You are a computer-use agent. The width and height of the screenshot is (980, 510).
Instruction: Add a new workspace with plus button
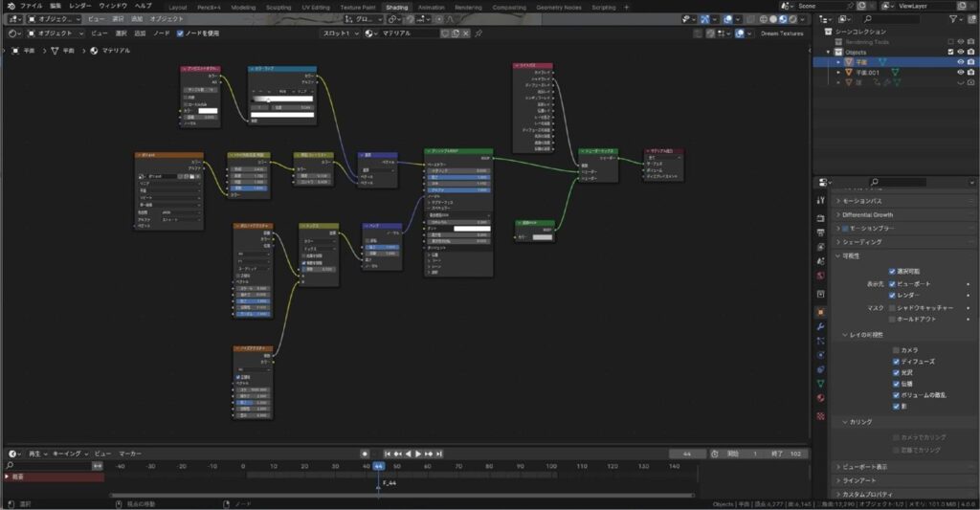click(627, 8)
